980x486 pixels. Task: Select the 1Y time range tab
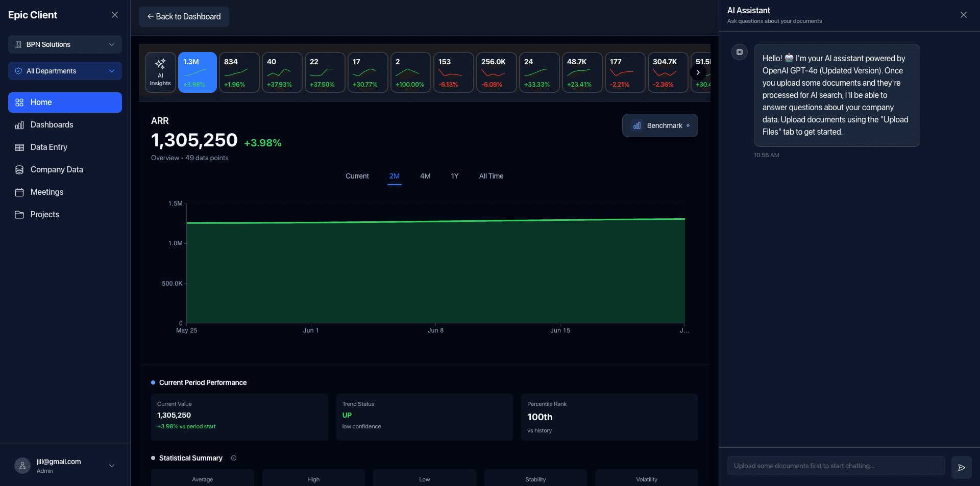(454, 176)
